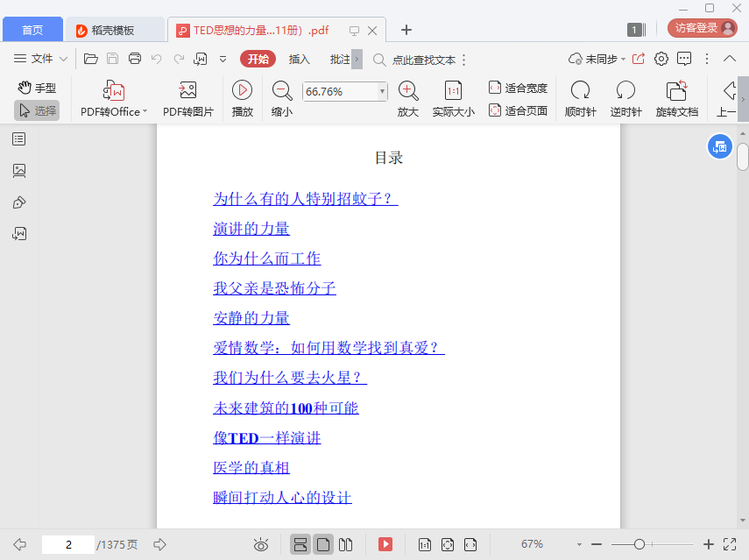Click the save disk icon
Viewport: 749px width, 560px height.
113,59
